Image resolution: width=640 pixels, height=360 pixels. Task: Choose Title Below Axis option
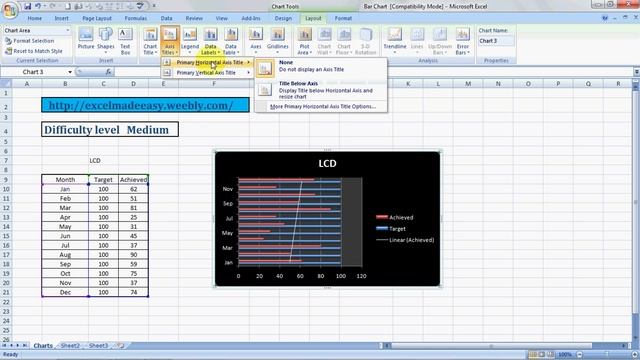click(x=321, y=90)
